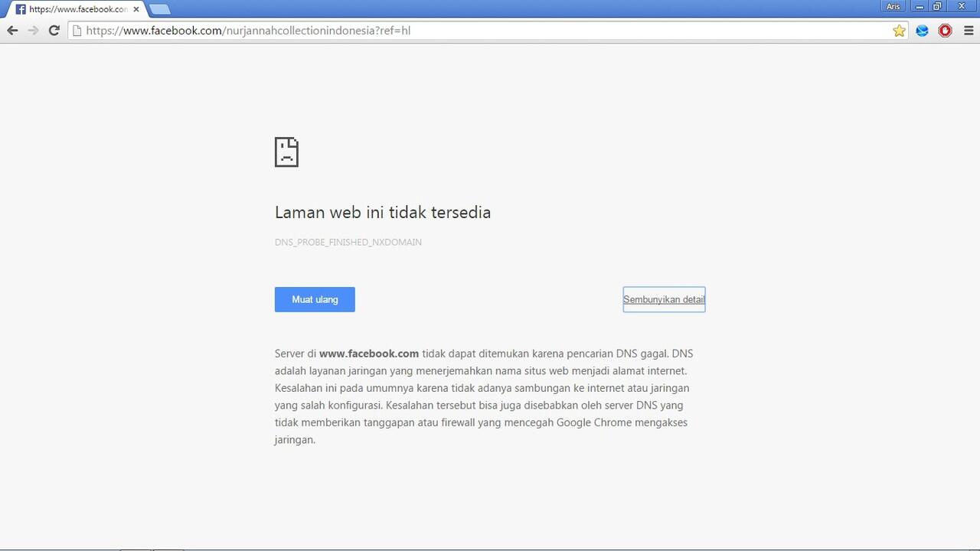
Task: Click the Aris profile button
Action: click(x=893, y=6)
